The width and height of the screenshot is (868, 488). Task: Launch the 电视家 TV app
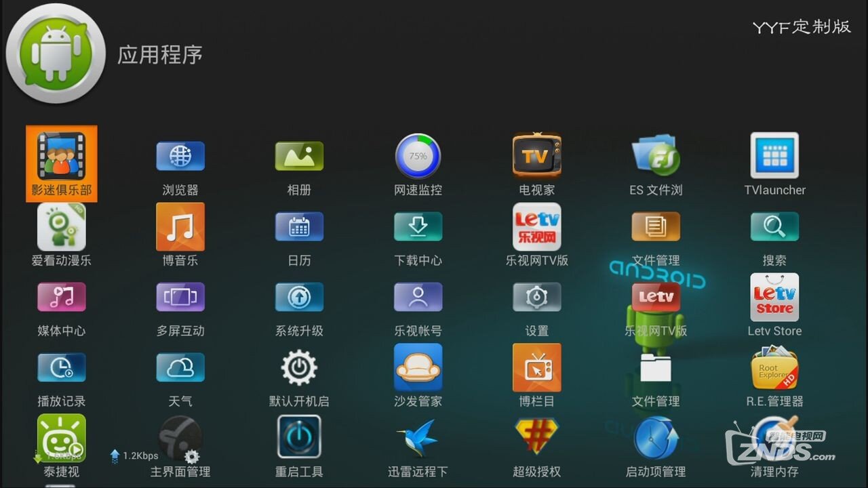(536, 163)
